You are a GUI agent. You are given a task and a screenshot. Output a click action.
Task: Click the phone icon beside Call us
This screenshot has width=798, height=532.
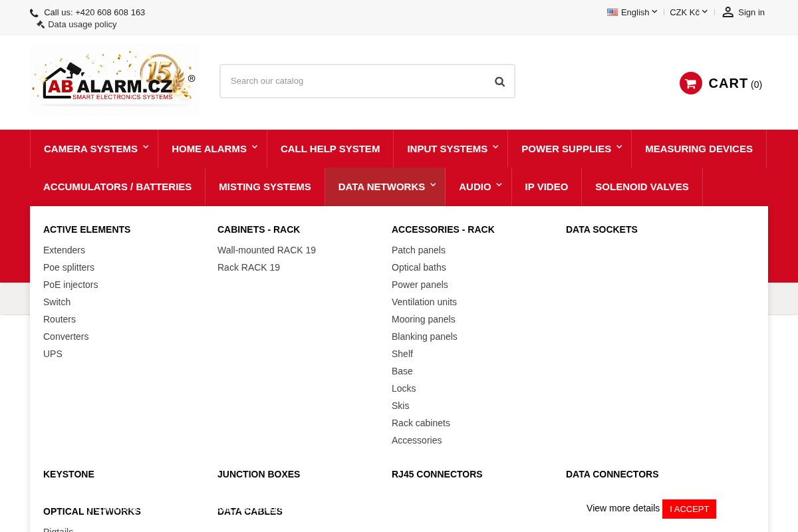(34, 13)
